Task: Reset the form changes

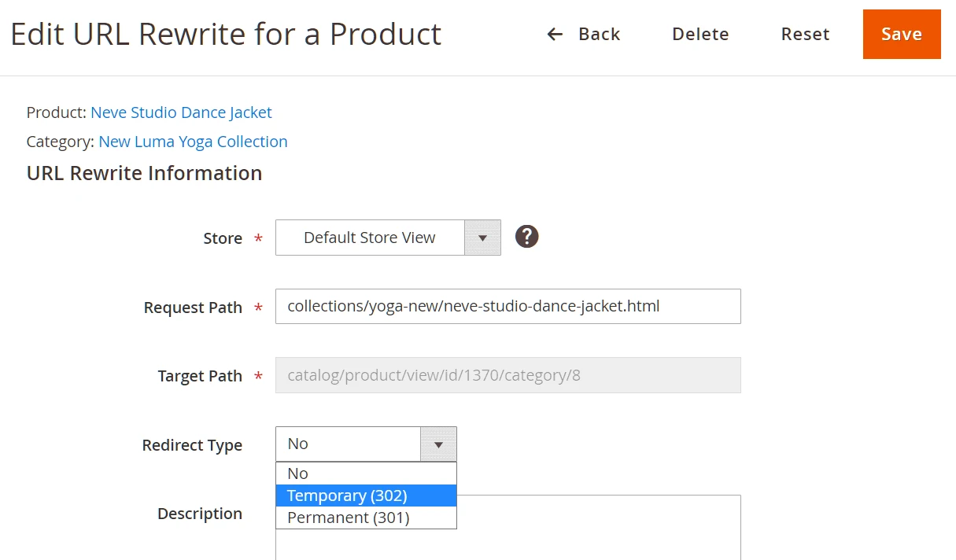Action: 805,34
